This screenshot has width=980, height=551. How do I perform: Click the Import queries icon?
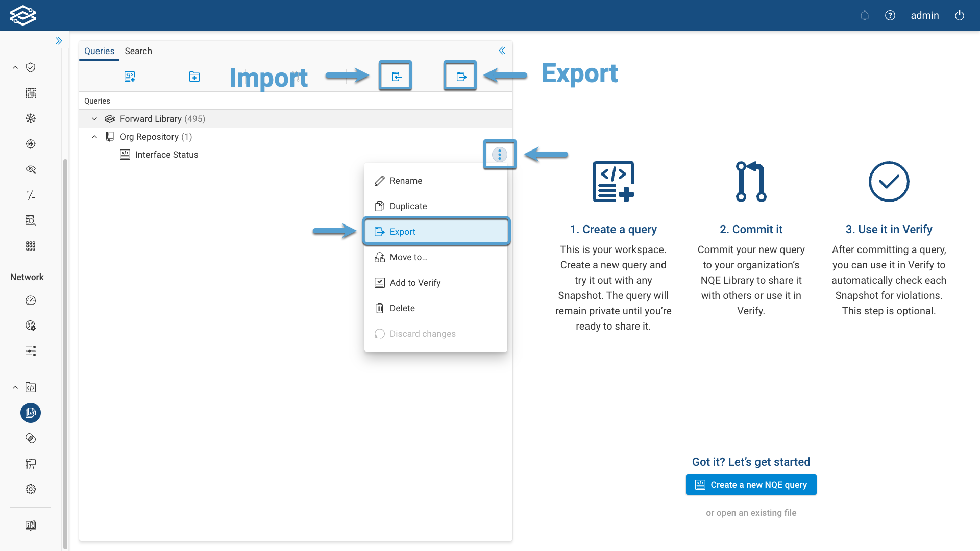[396, 76]
